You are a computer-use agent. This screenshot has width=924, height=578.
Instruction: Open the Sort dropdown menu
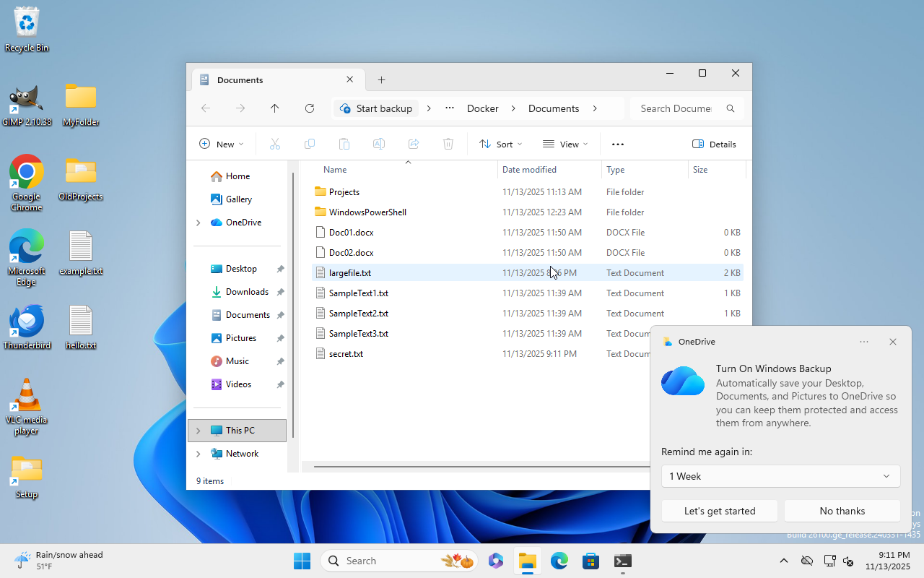coord(500,144)
